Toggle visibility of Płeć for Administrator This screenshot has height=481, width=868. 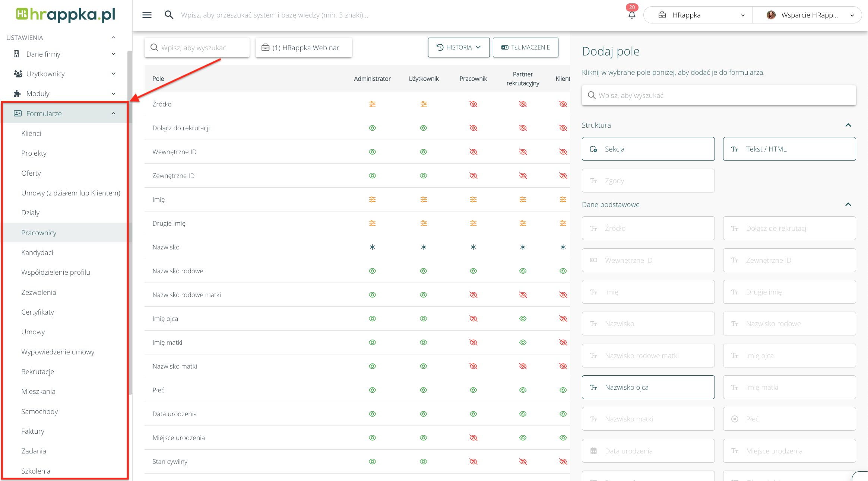tap(372, 390)
